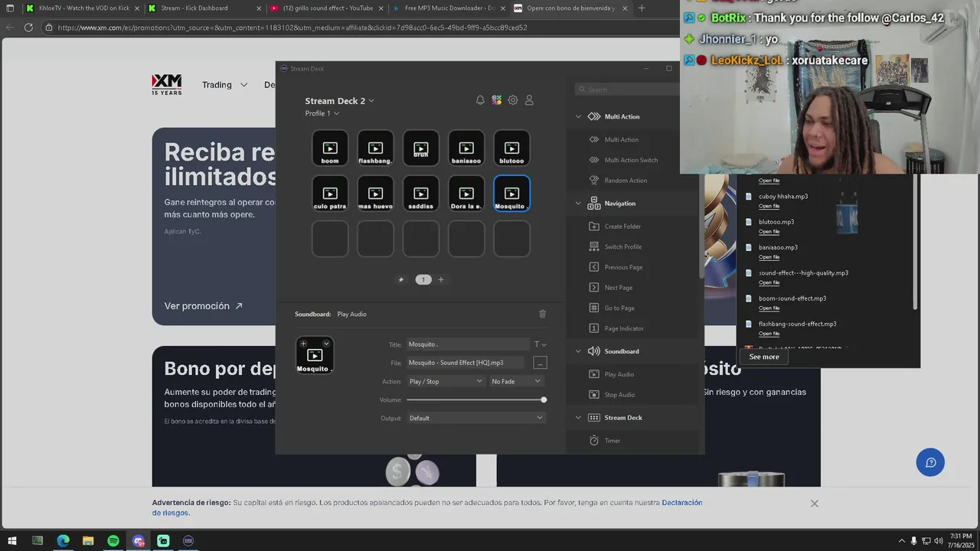Click the Stream Deck actions Search box
The width and height of the screenshot is (980, 551).
pos(628,90)
